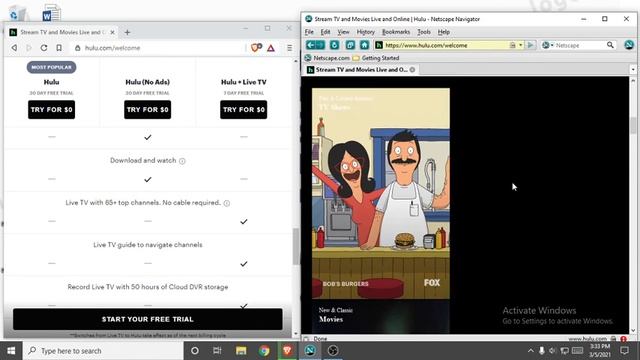Image resolution: width=640 pixels, height=360 pixels.
Task: Open File Explorer from taskbar
Action: click(x=241, y=351)
